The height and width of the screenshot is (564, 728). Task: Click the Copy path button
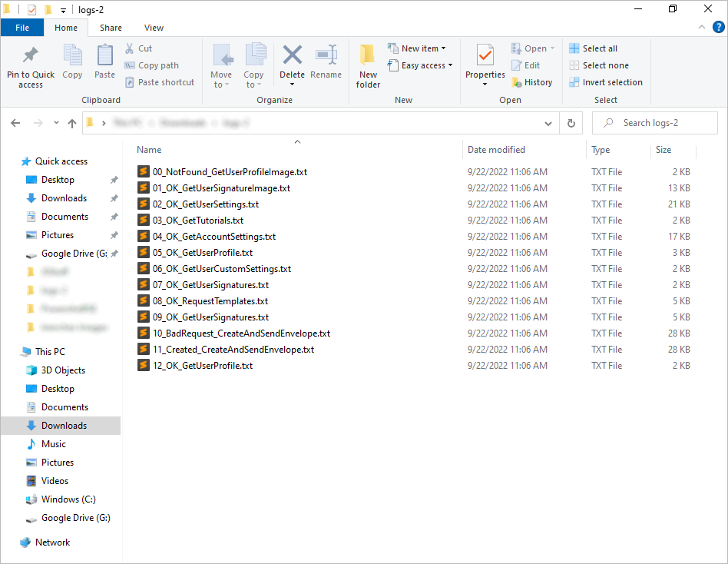[x=151, y=65]
